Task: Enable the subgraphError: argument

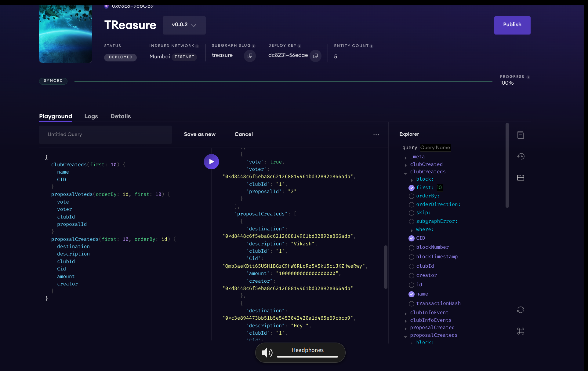Action: coord(412,221)
